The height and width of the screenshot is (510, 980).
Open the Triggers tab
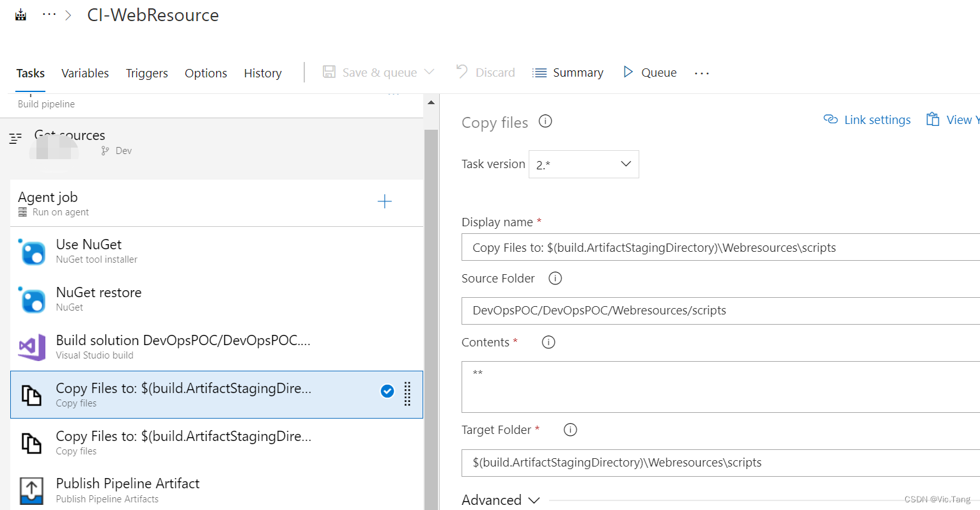coord(146,73)
